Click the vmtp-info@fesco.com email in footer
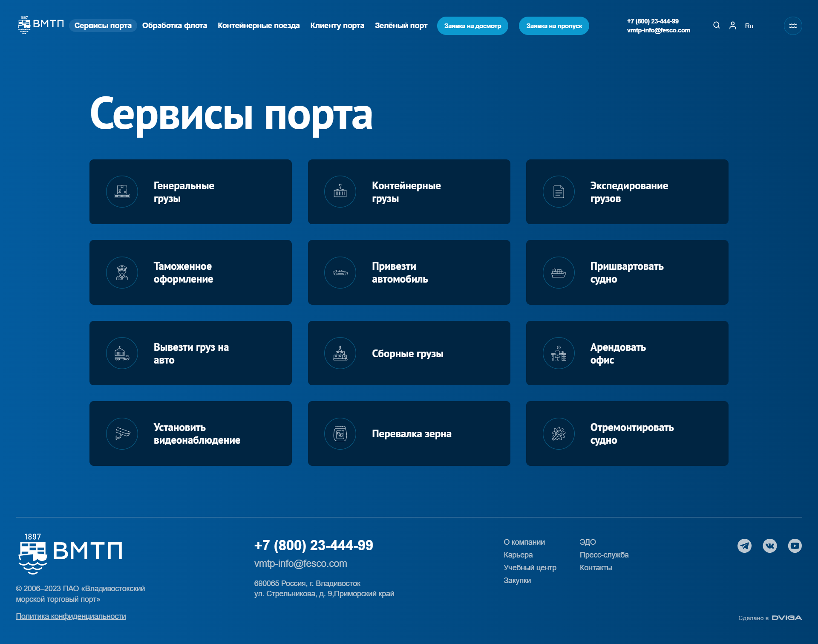Viewport: 818px width, 644px height. [x=300, y=563]
